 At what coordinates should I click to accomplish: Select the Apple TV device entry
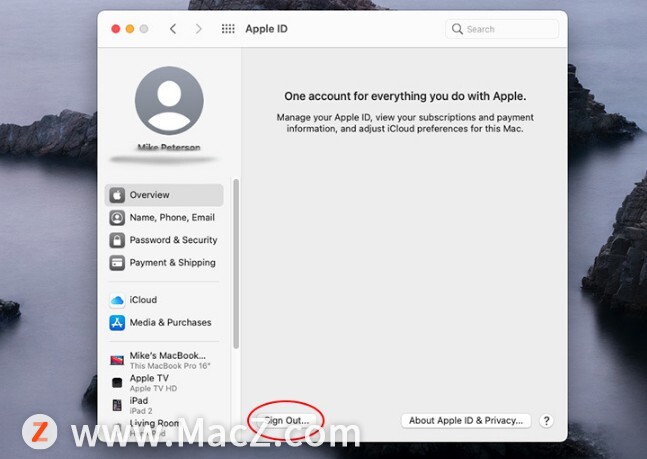pyautogui.click(x=164, y=383)
